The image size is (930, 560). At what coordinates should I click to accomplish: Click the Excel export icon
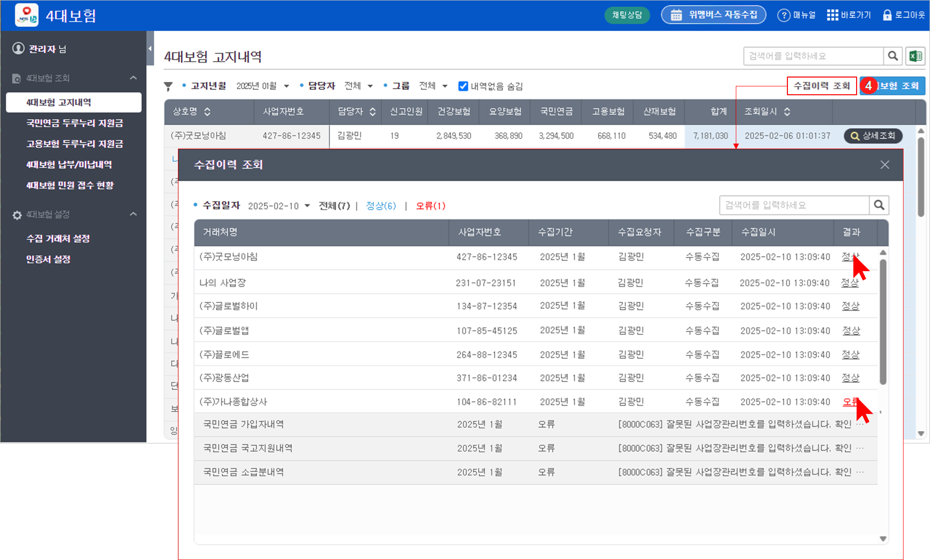click(915, 56)
